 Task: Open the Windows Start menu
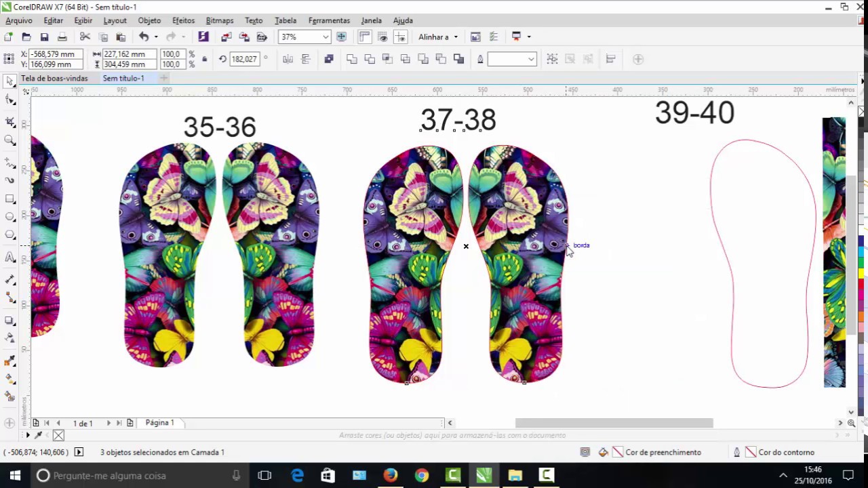click(x=15, y=475)
